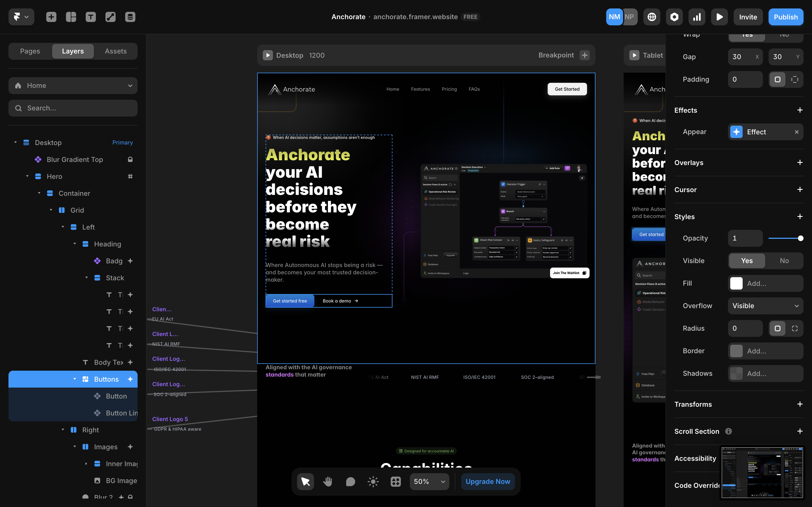This screenshot has width=812, height=507.
Task: Open the Layout tool in toolbar
Action: click(x=71, y=17)
